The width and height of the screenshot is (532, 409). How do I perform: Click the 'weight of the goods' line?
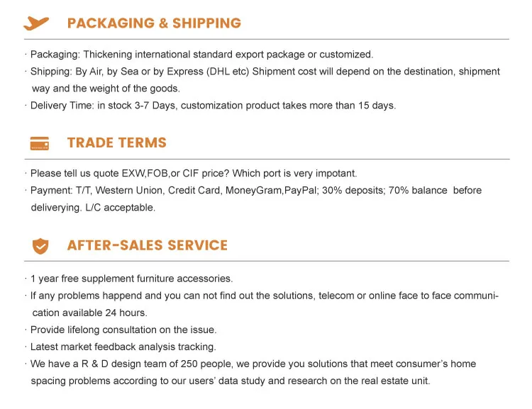click(106, 89)
